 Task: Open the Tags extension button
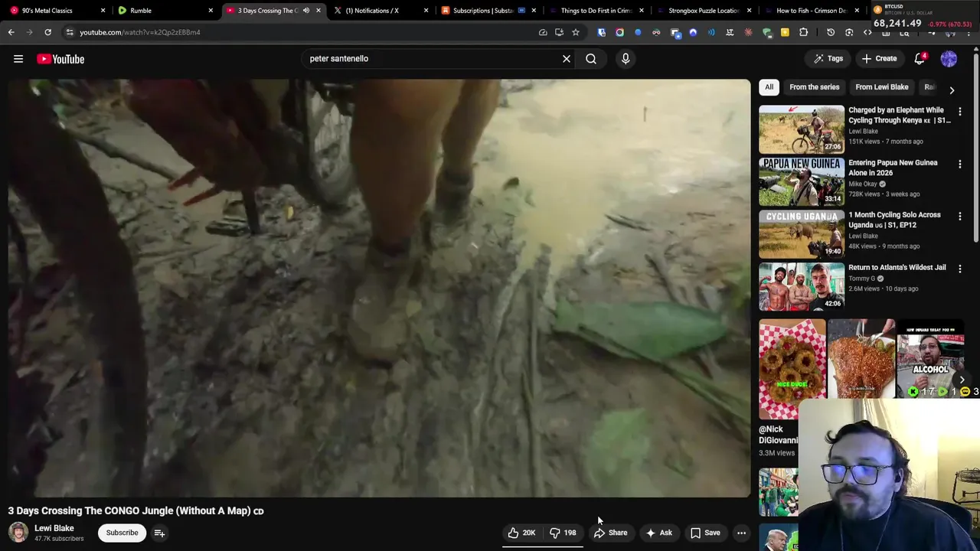pyautogui.click(x=828, y=59)
